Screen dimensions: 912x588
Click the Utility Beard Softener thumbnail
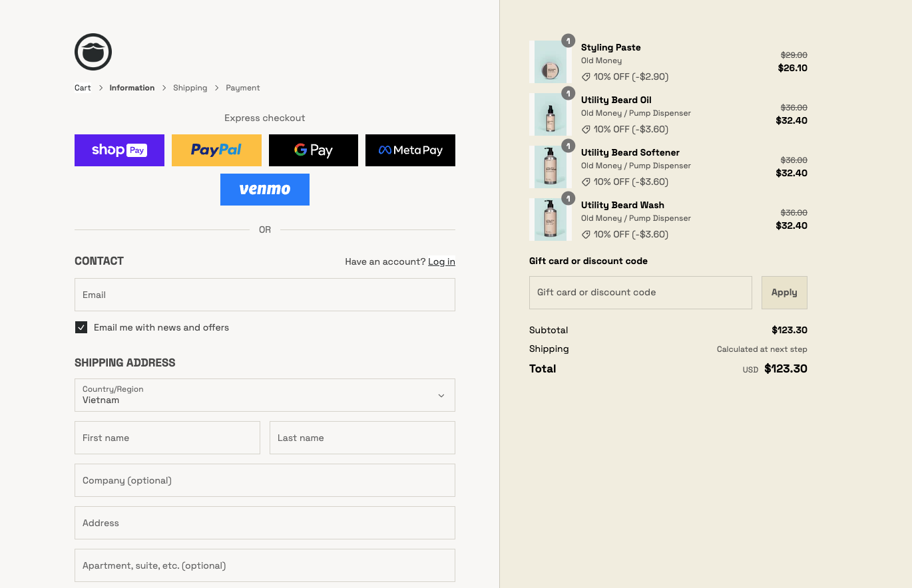click(551, 167)
